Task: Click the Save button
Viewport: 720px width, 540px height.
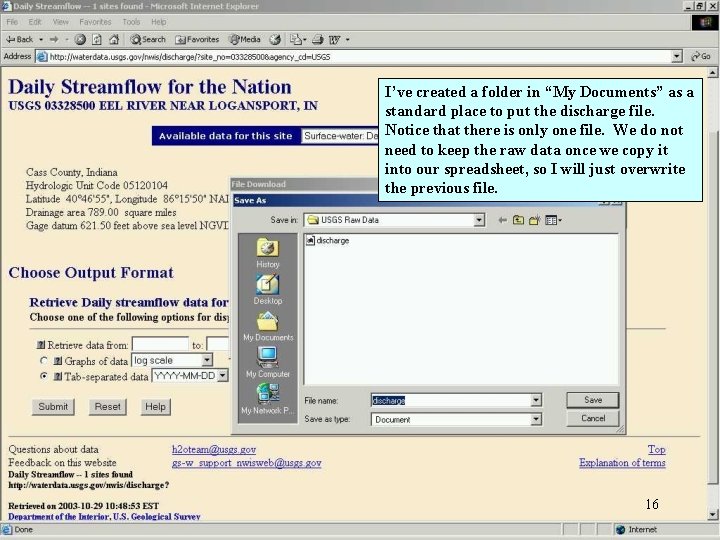Action: click(x=593, y=400)
